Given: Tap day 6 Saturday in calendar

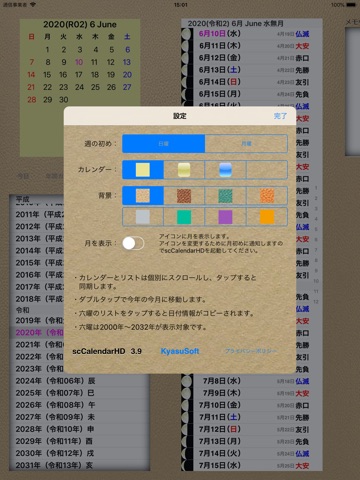Looking at the screenshot, I should point(127,50).
